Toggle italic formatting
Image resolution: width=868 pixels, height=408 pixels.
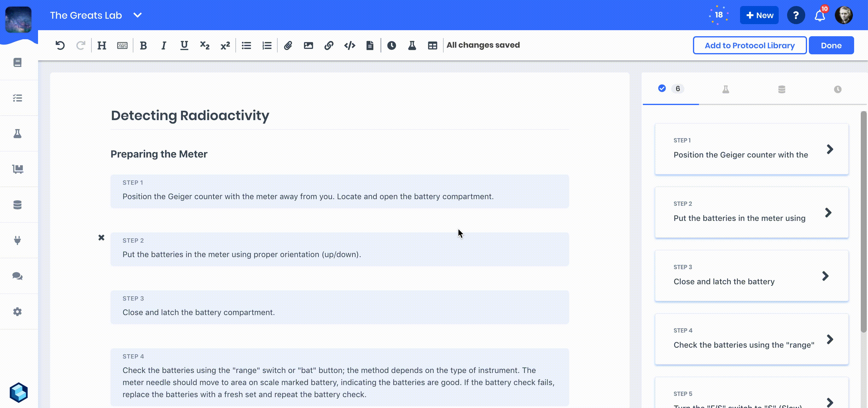tap(164, 45)
